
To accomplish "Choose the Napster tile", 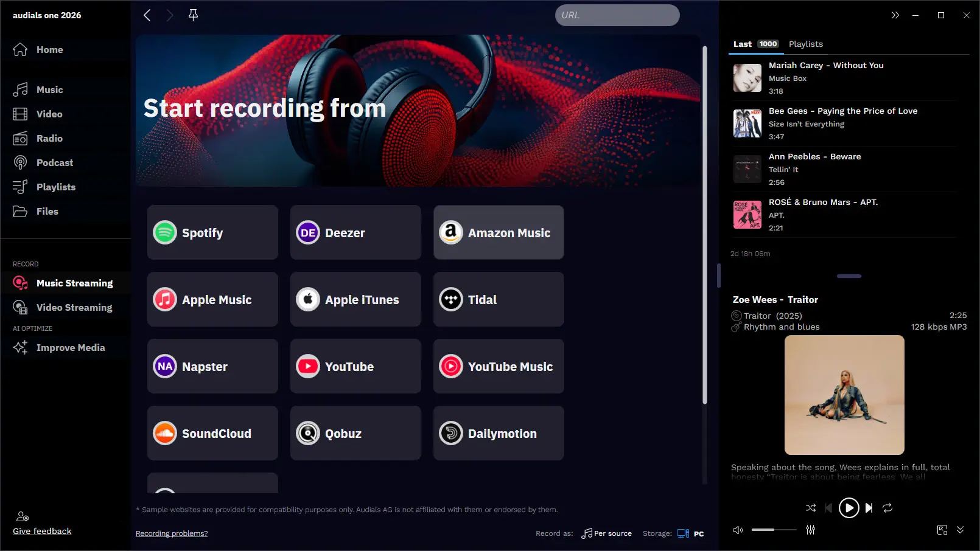I will tap(212, 367).
